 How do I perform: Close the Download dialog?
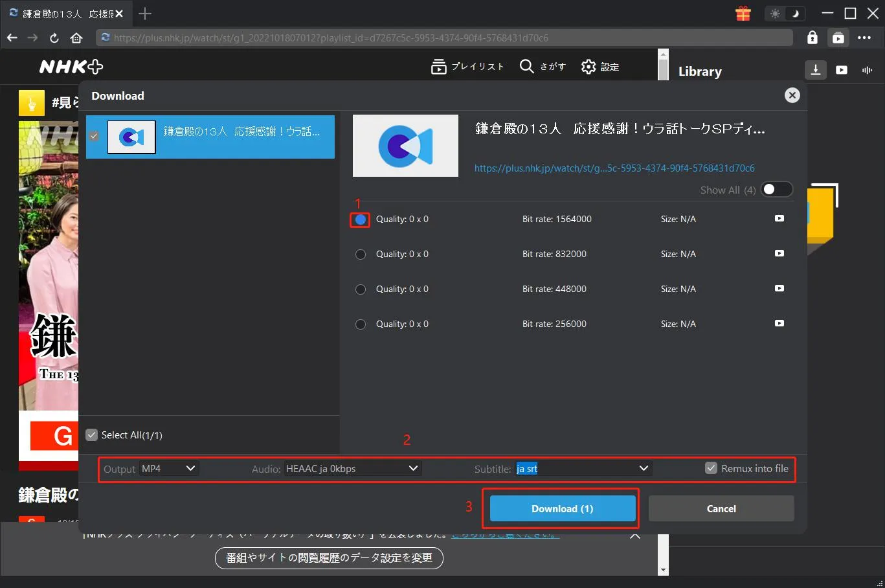click(792, 95)
